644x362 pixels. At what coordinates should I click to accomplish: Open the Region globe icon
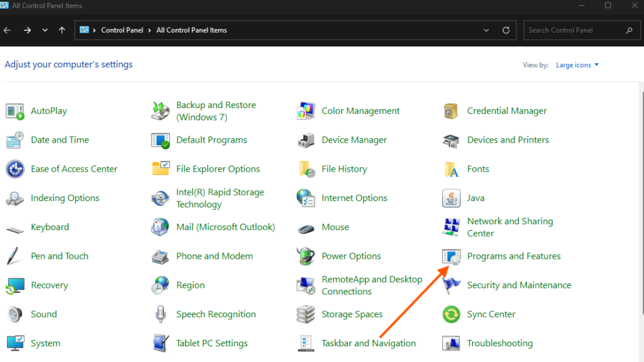point(160,285)
